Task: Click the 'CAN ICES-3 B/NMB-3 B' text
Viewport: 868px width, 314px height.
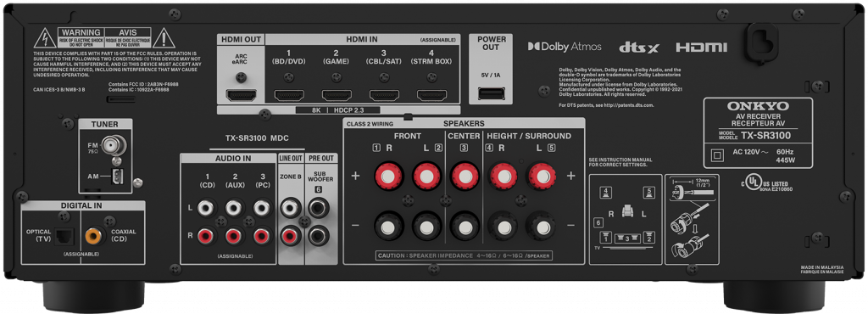Action: coord(59,89)
